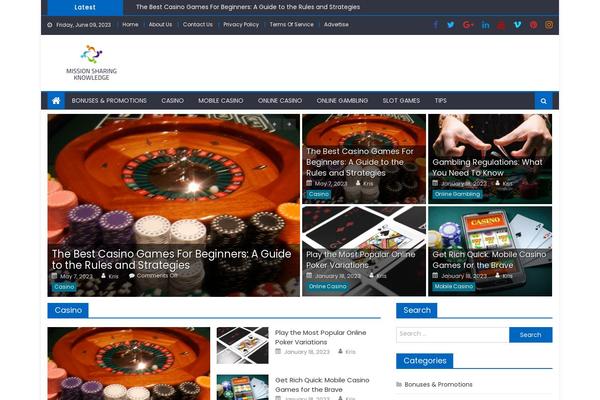Image resolution: width=600 pixels, height=400 pixels.
Task: Open the Instagram social icon
Action: click(549, 25)
